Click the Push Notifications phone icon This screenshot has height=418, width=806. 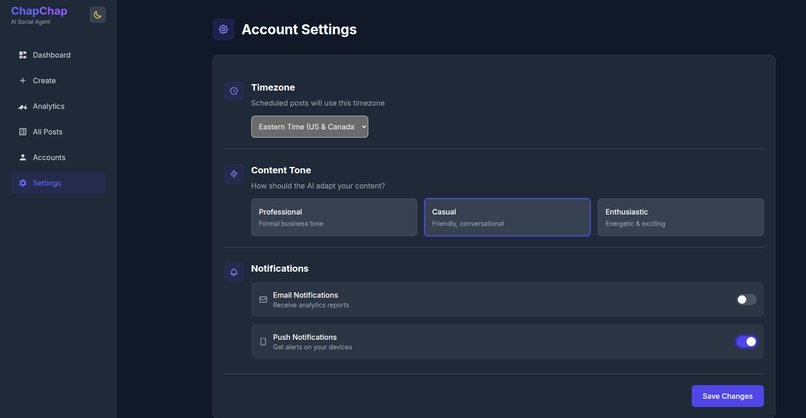tap(263, 342)
